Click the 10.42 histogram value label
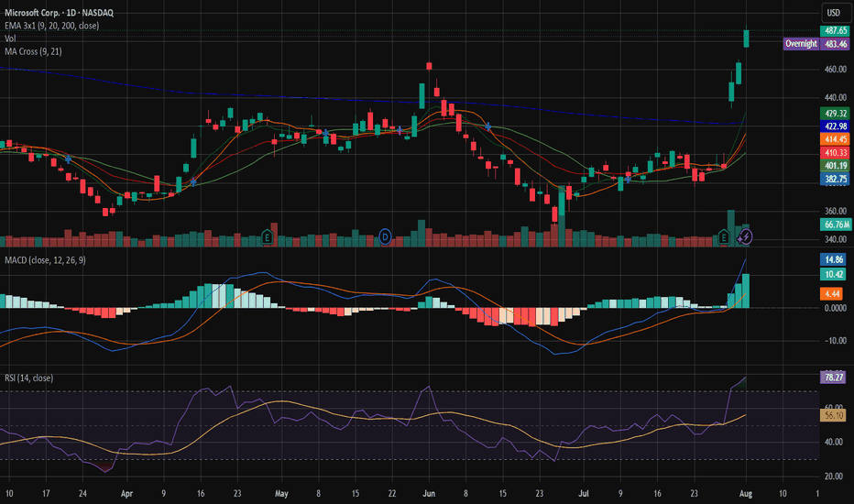The height and width of the screenshot is (504, 854). [x=833, y=274]
